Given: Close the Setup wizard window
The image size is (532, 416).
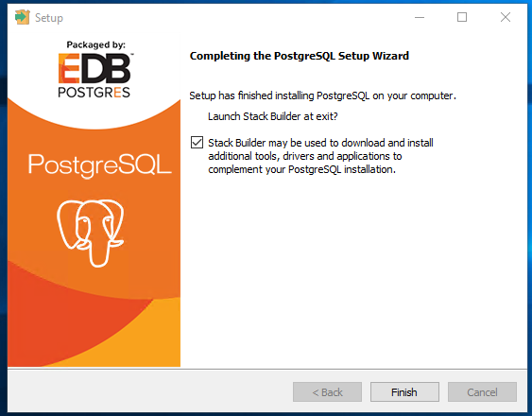Looking at the screenshot, I should (506, 17).
